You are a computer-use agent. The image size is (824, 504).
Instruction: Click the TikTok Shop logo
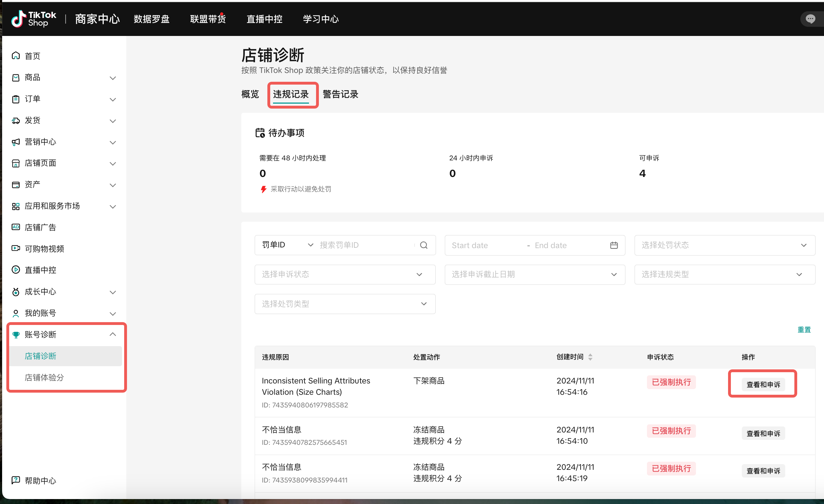(34, 19)
